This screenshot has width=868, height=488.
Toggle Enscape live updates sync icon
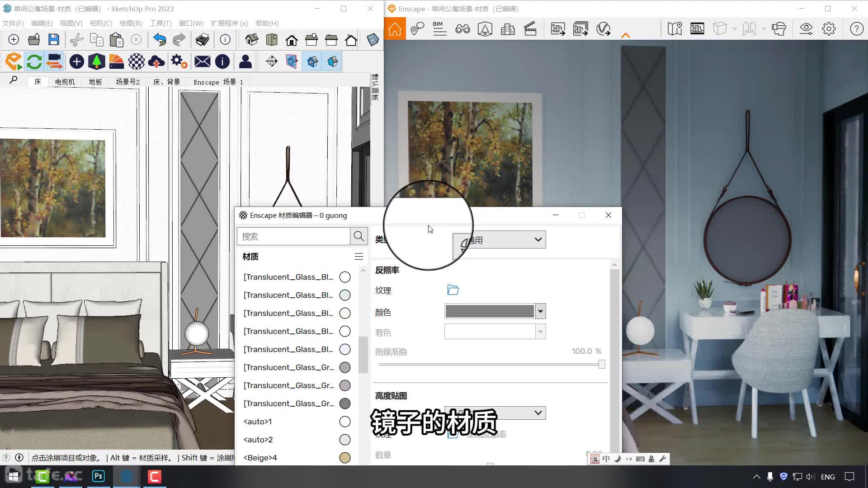34,61
